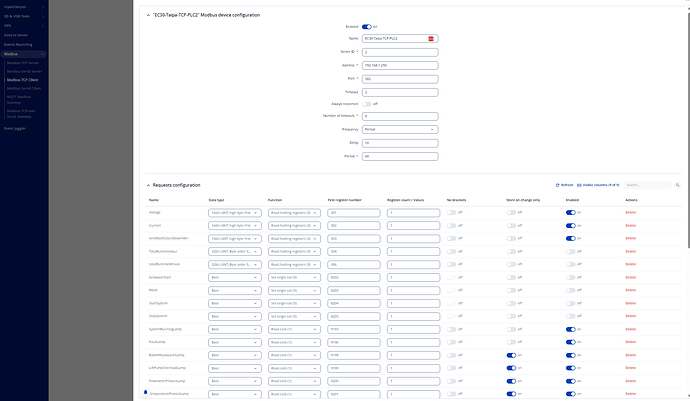Screen dimensions: 690x401
Task: Toggle Enabled switch for the Voltage request
Action: click(x=570, y=212)
